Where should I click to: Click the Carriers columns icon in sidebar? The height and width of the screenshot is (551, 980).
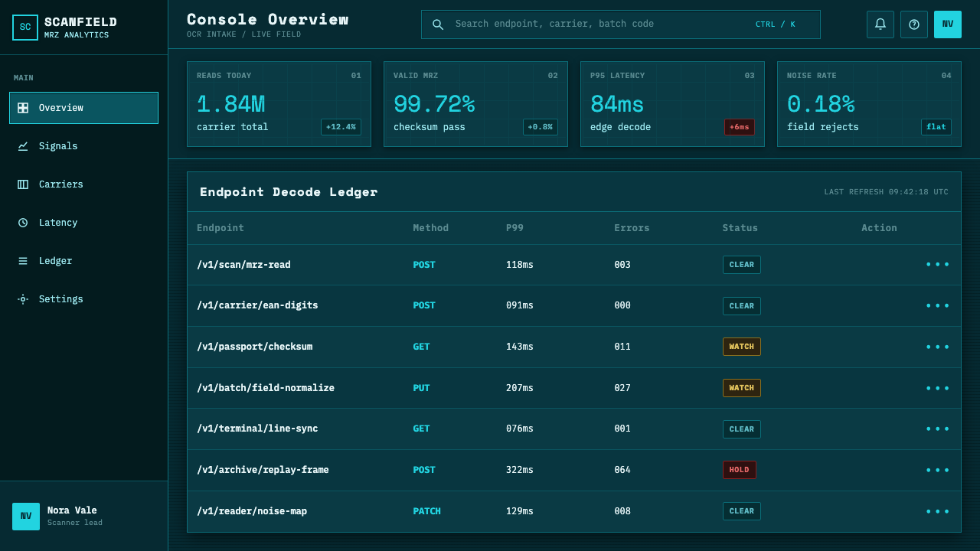point(23,184)
